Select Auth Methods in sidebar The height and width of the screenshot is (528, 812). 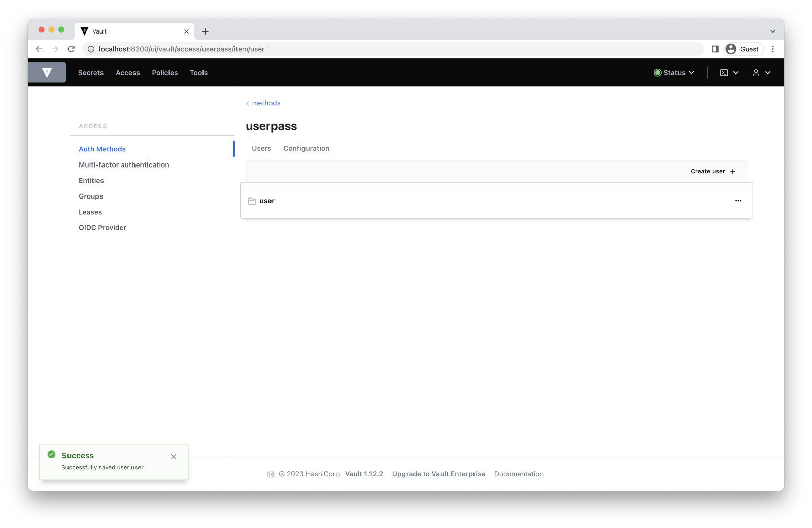[102, 149]
